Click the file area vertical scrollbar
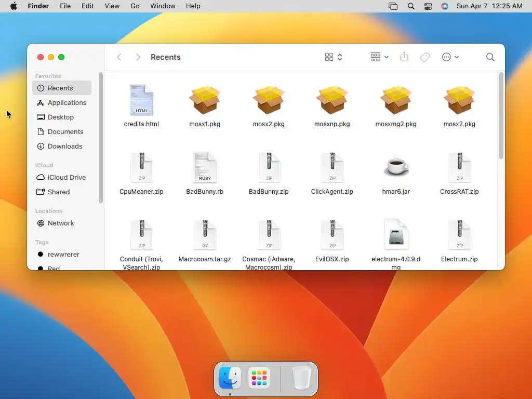The height and width of the screenshot is (399, 532). click(x=501, y=115)
